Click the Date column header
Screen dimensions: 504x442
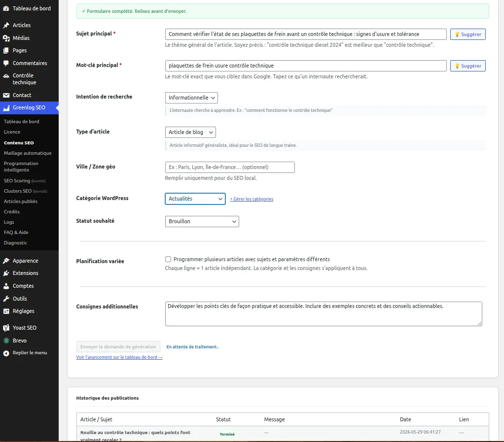click(405, 419)
